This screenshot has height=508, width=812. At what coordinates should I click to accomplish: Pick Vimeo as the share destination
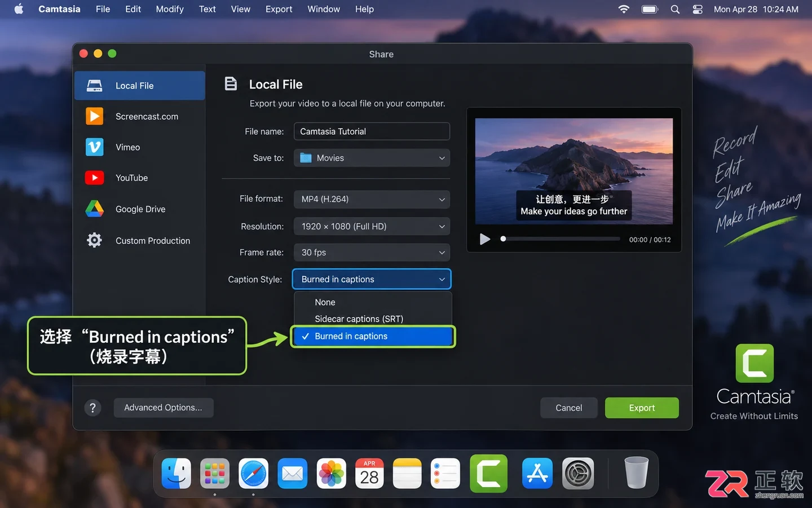[139, 147]
